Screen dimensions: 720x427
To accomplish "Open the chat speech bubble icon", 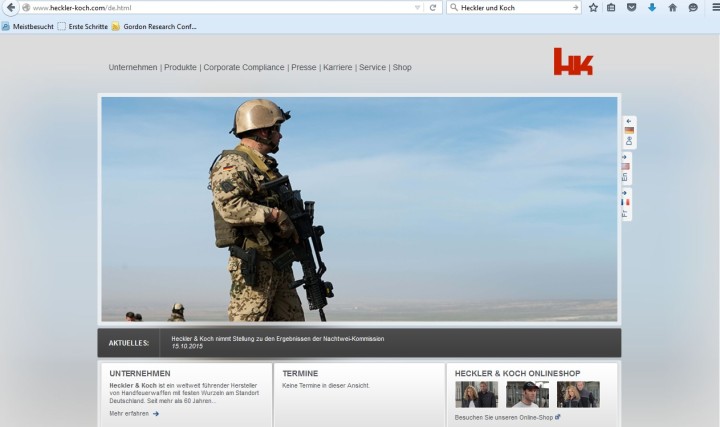I will pos(692,7).
